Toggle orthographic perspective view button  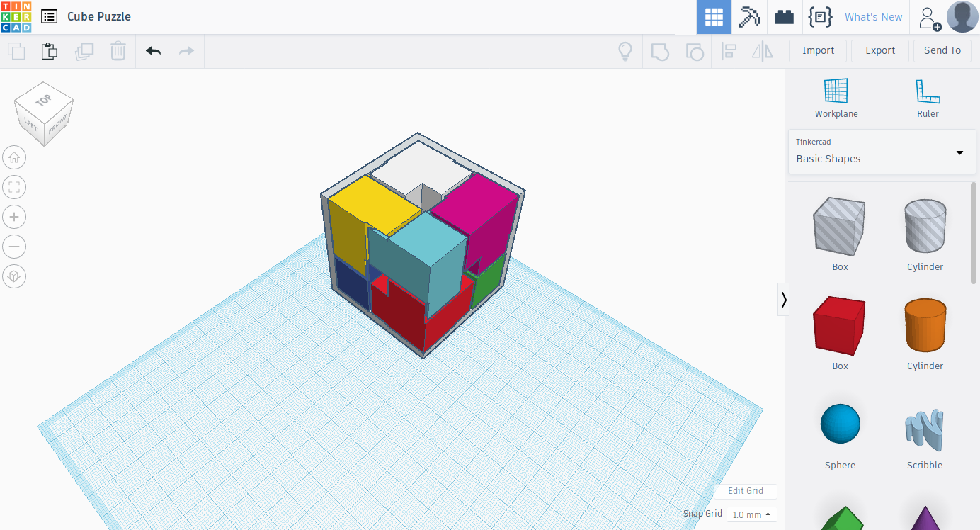pyautogui.click(x=14, y=276)
